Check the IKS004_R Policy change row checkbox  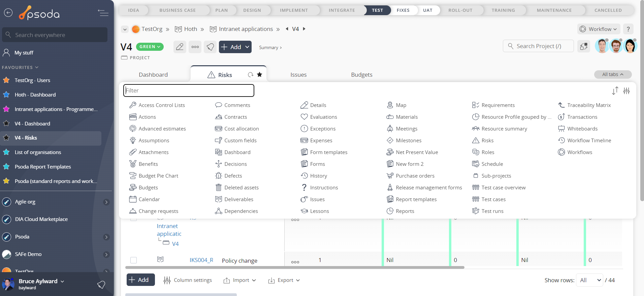133,260
